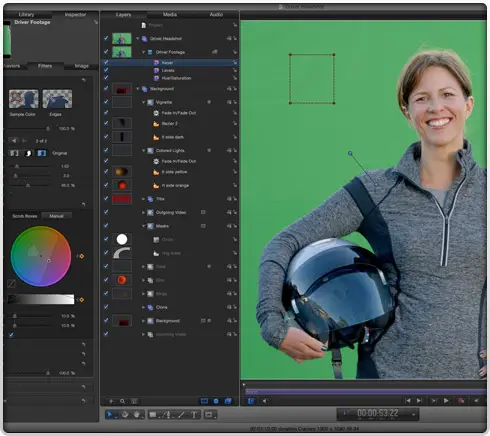Click the luma gradient bar
490x436 pixels.
(41, 299)
